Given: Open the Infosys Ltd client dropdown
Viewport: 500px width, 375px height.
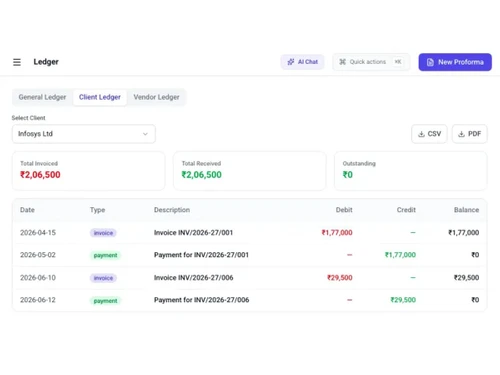Looking at the screenshot, I should point(84,134).
